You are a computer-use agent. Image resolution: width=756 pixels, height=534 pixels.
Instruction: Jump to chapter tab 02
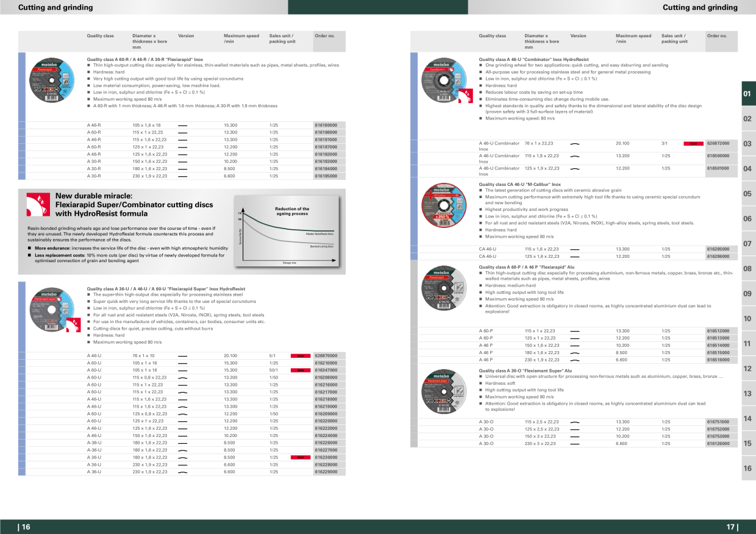point(747,119)
